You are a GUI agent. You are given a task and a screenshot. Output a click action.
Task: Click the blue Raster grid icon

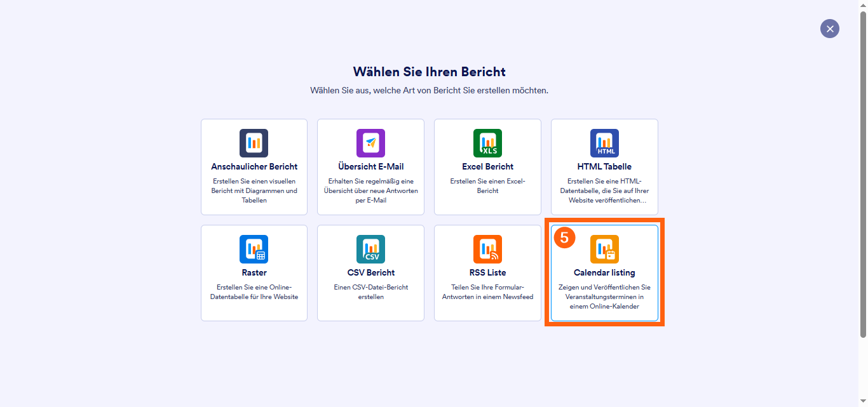254,249
